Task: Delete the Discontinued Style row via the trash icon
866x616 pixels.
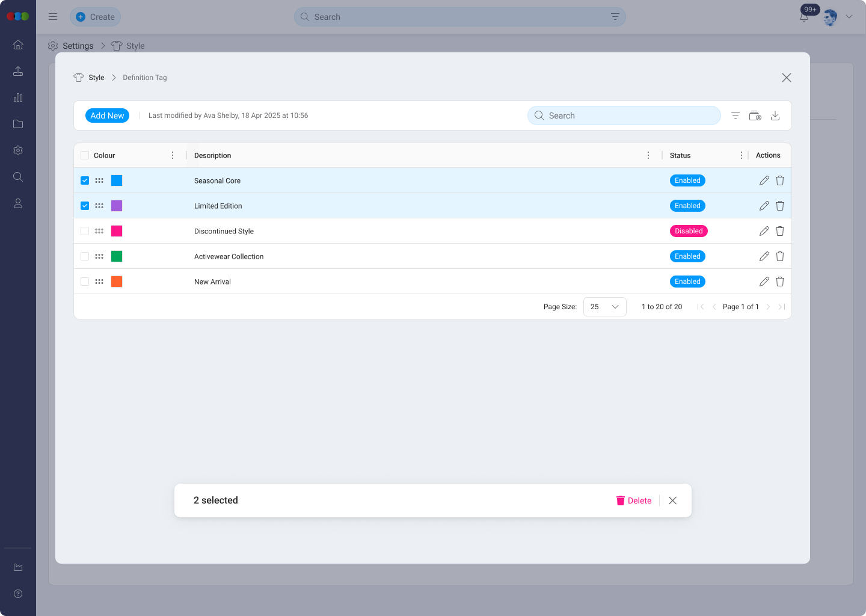Action: [x=780, y=231]
